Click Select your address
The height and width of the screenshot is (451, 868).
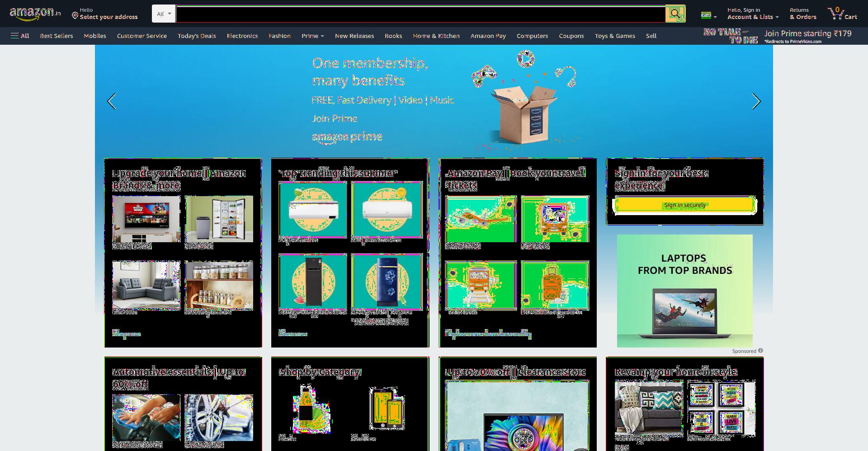click(108, 17)
